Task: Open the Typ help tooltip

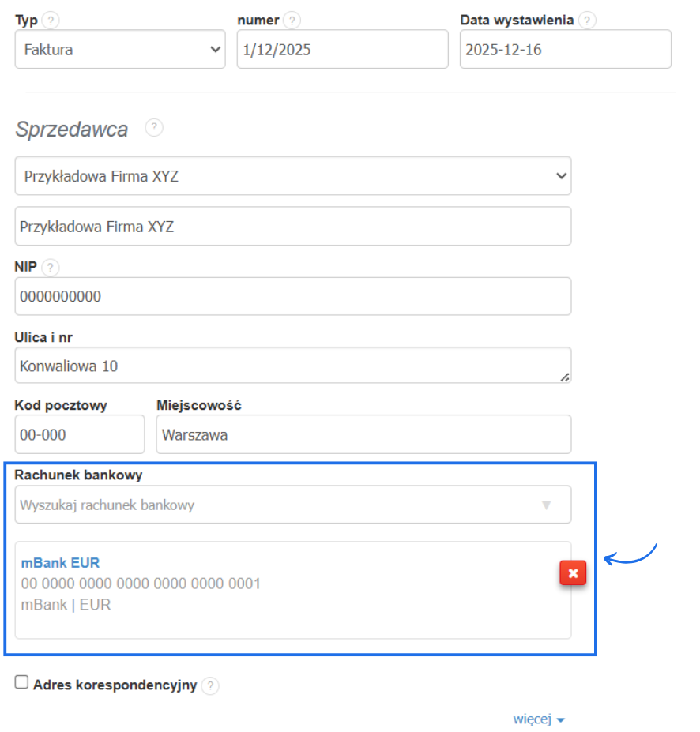Action: click(x=49, y=20)
